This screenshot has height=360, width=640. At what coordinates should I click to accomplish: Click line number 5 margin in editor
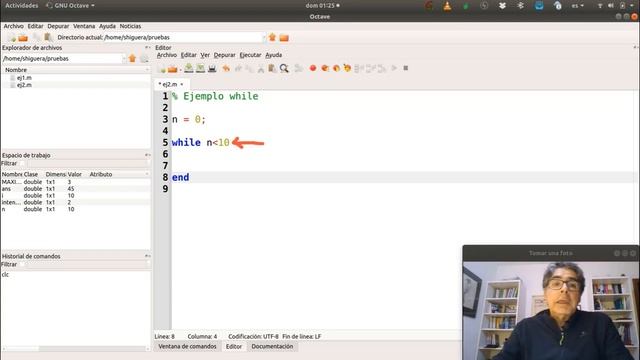click(165, 142)
